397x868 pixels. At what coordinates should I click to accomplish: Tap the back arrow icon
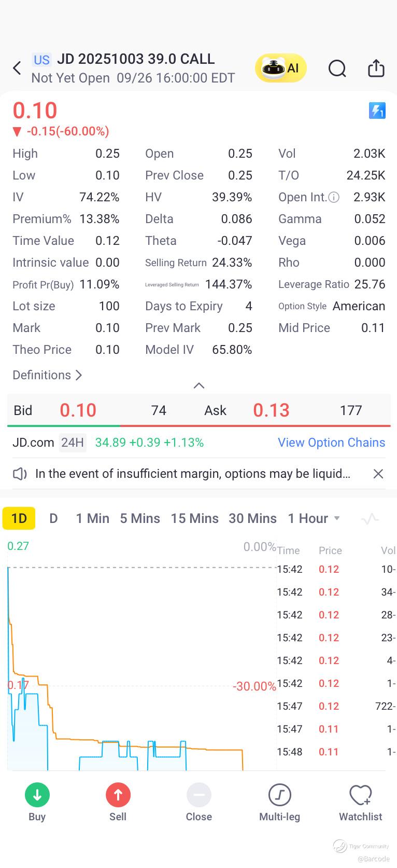pyautogui.click(x=17, y=68)
